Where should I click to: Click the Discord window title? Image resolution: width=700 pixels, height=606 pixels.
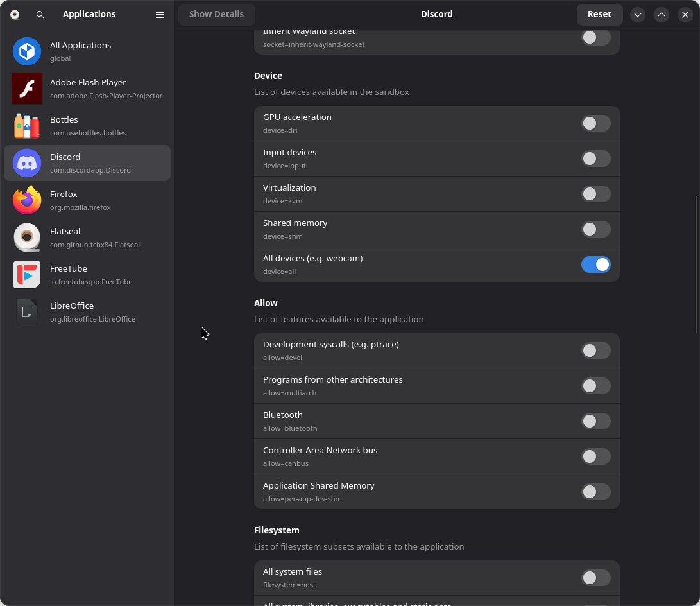point(436,14)
